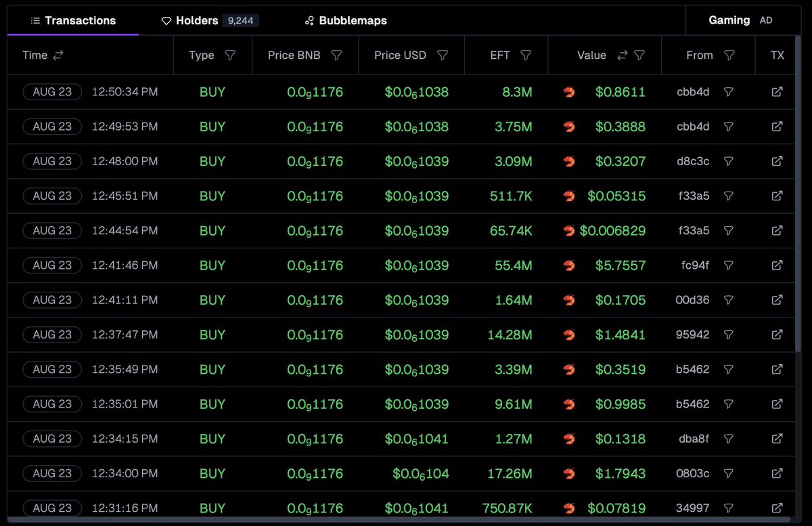Click the 12:34:15 PM timestamp
The width and height of the screenshot is (812, 526).
[x=125, y=439]
